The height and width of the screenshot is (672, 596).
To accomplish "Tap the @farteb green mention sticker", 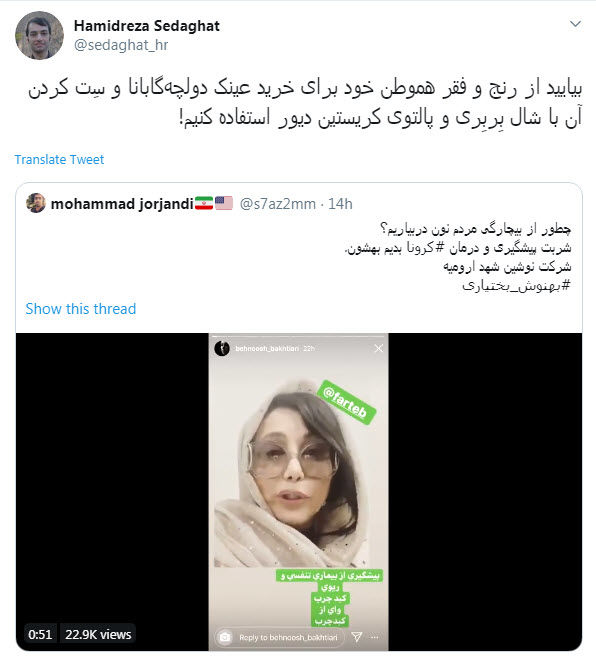I will pos(347,402).
